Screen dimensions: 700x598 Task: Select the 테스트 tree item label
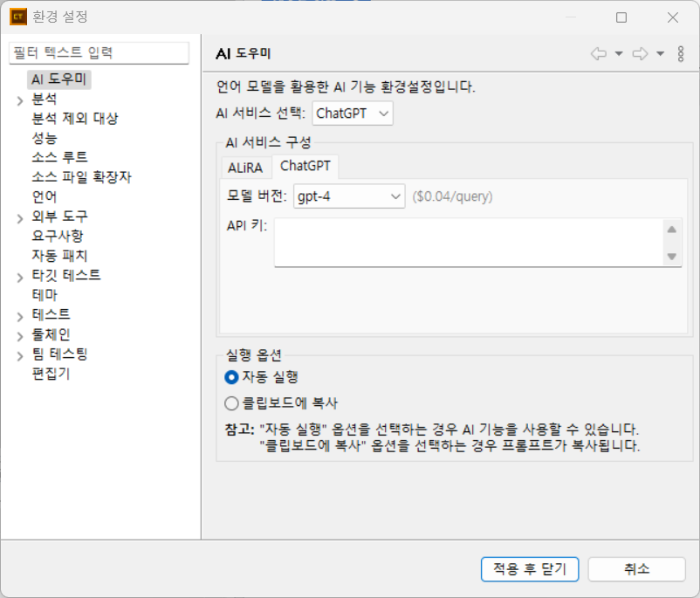[51, 315]
